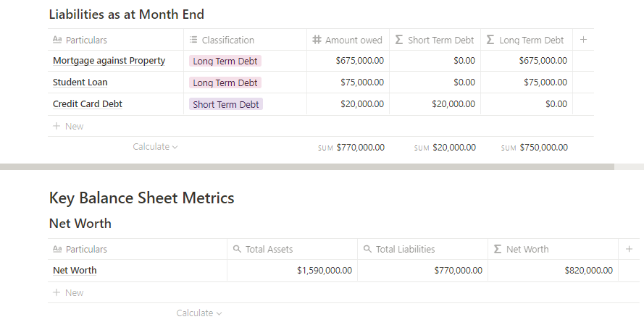Click Long Term Debt tag for Mortgage
The image size is (644, 322).
point(225,62)
